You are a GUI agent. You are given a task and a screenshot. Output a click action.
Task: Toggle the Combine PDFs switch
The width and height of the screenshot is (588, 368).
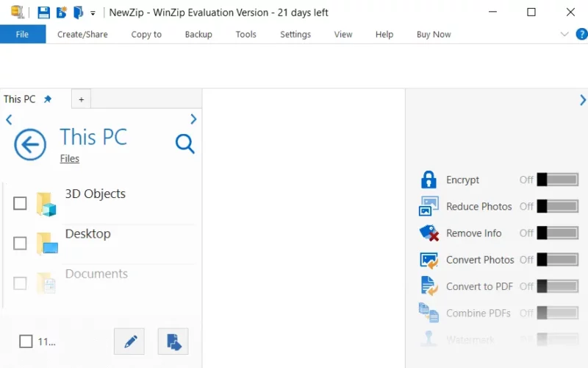point(558,313)
